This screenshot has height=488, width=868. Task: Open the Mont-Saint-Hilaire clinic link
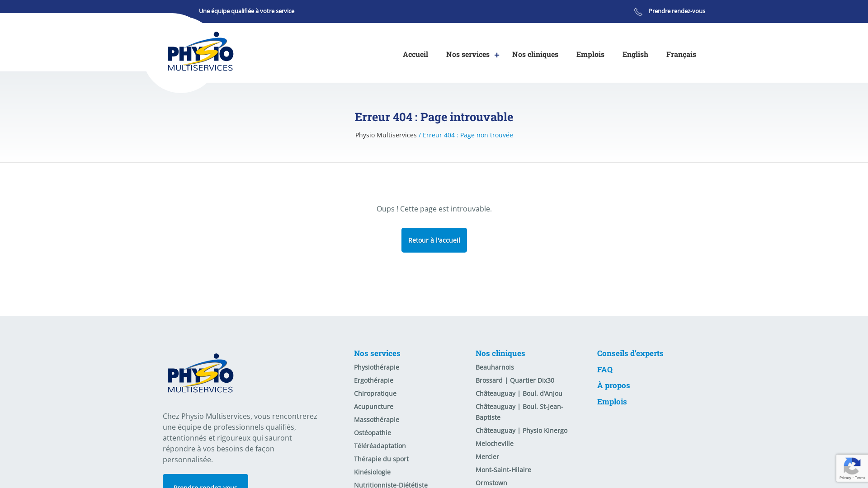(503, 470)
